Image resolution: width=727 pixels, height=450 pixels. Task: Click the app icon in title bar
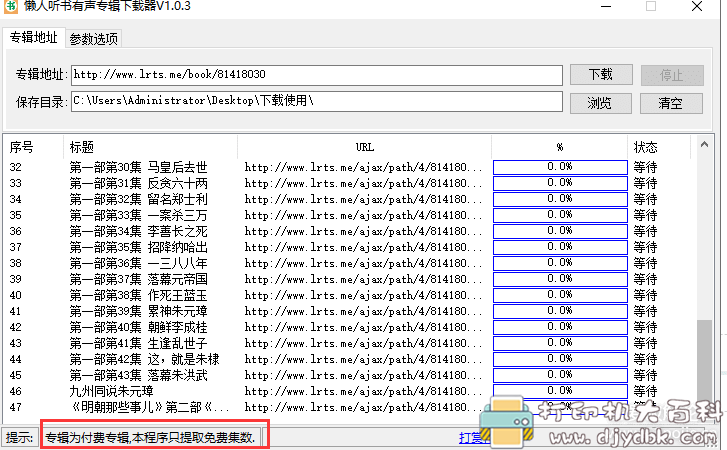tap(10, 6)
